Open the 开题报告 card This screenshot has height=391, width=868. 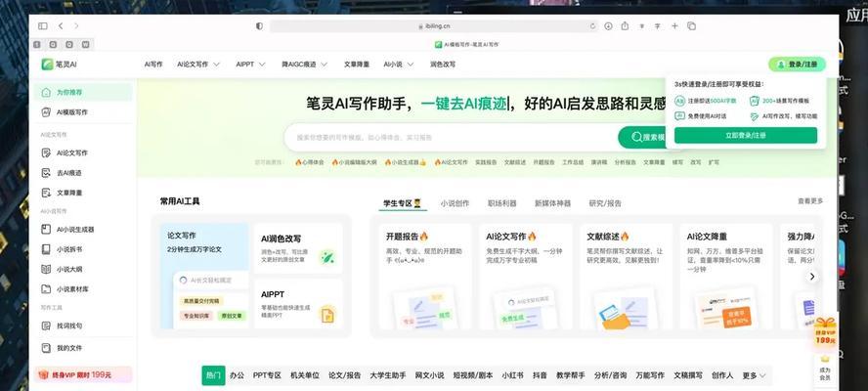click(424, 277)
